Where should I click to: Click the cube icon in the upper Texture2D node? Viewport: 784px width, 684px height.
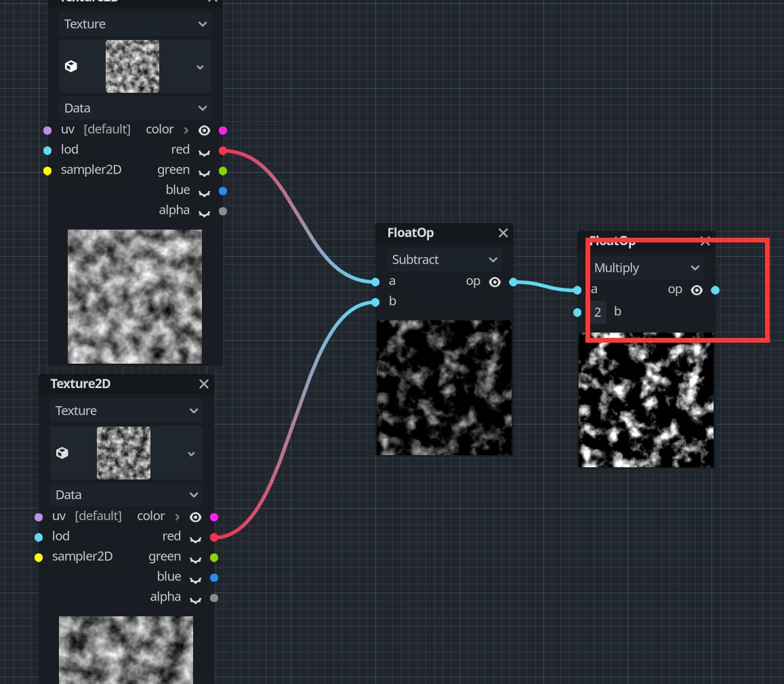pos(71,66)
